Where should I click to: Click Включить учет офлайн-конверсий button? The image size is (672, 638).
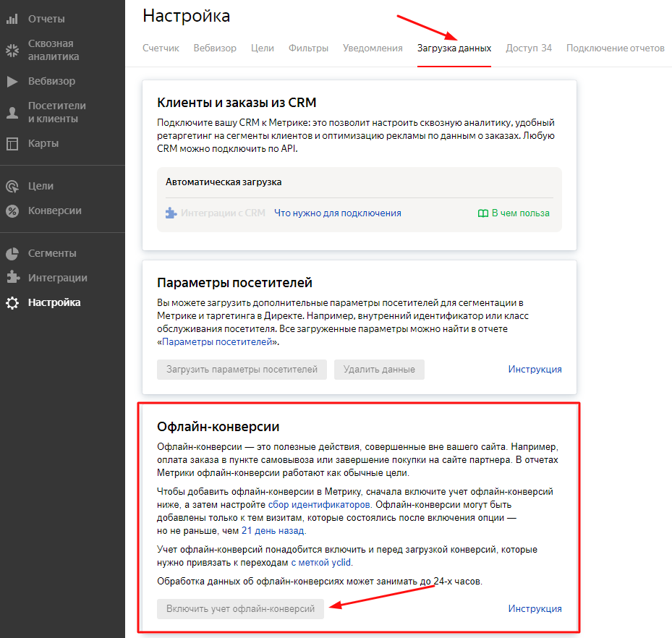point(240,609)
